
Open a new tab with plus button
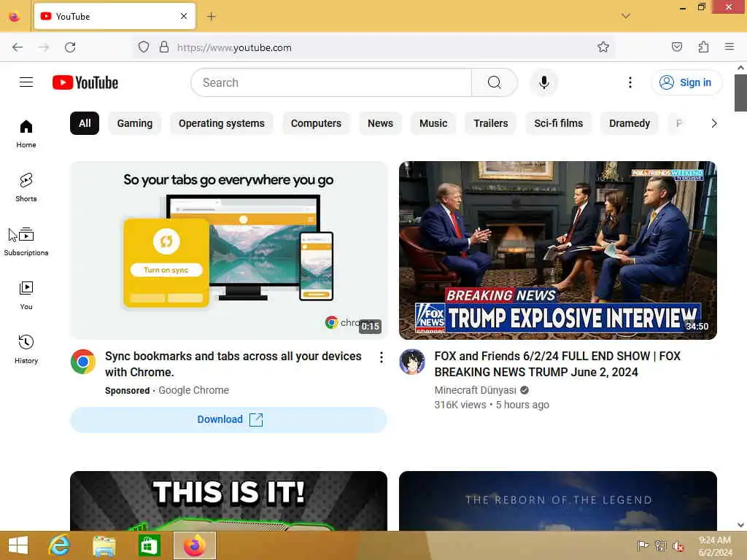212,17
